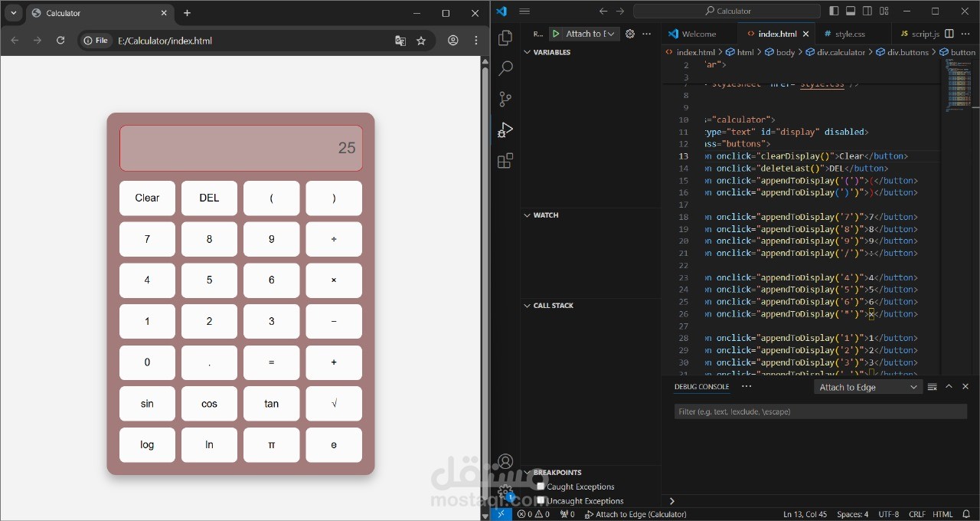980x521 pixels.
Task: Open the Extensions view in VS Code
Action: (x=505, y=161)
